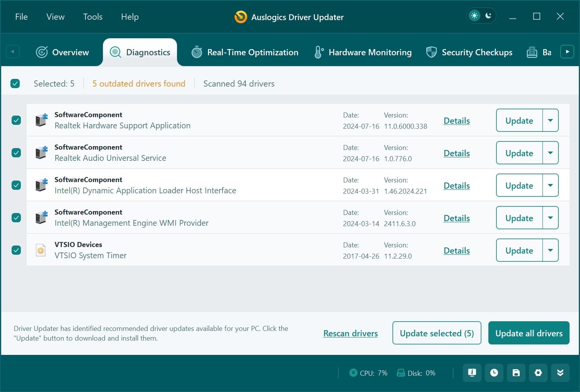Expand Update dropdown for Realtek Hardware Support Application
580x392 pixels.
[x=551, y=120]
